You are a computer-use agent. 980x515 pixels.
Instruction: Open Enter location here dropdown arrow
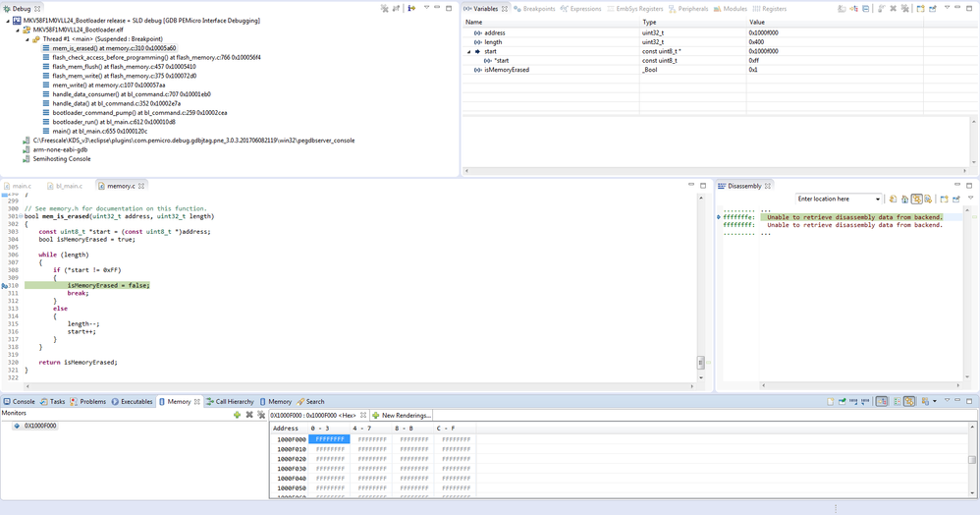878,199
